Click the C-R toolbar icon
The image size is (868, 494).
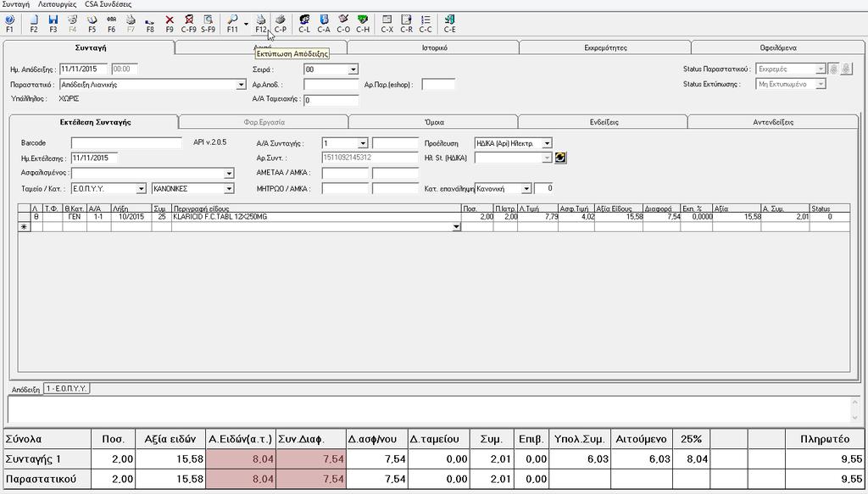pos(406,24)
